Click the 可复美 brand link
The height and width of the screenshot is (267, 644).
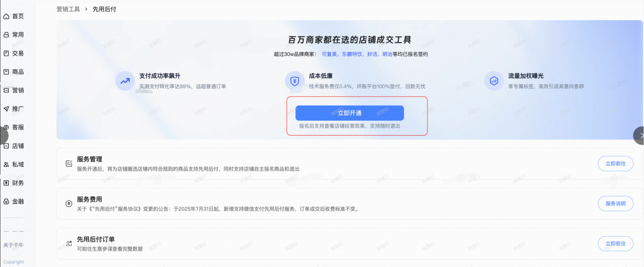point(329,54)
